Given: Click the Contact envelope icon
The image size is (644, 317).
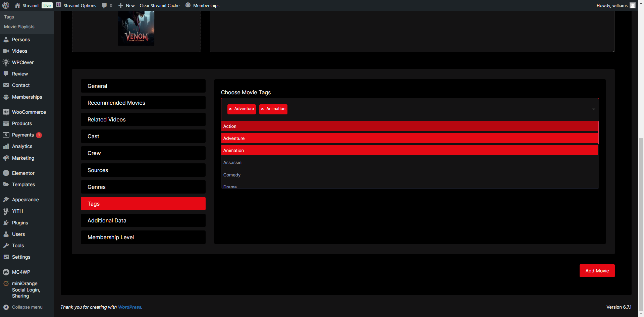Looking at the screenshot, I should pyautogui.click(x=6, y=85).
